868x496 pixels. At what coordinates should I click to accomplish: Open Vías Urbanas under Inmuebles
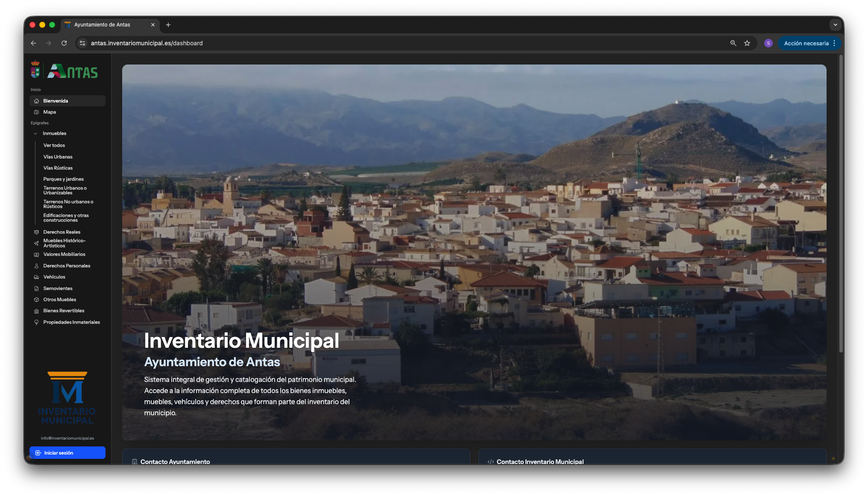pyautogui.click(x=58, y=157)
